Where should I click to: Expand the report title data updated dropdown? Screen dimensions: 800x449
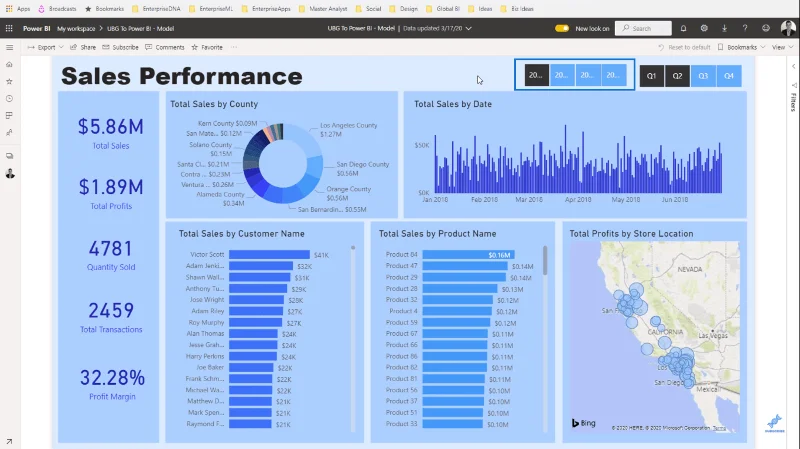pos(469,29)
